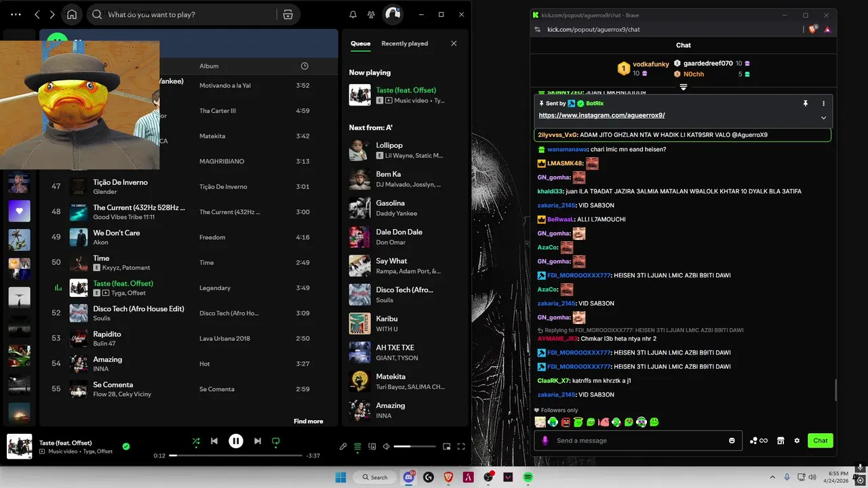
Task: Toggle repeat mode in Spotify
Action: (276, 441)
